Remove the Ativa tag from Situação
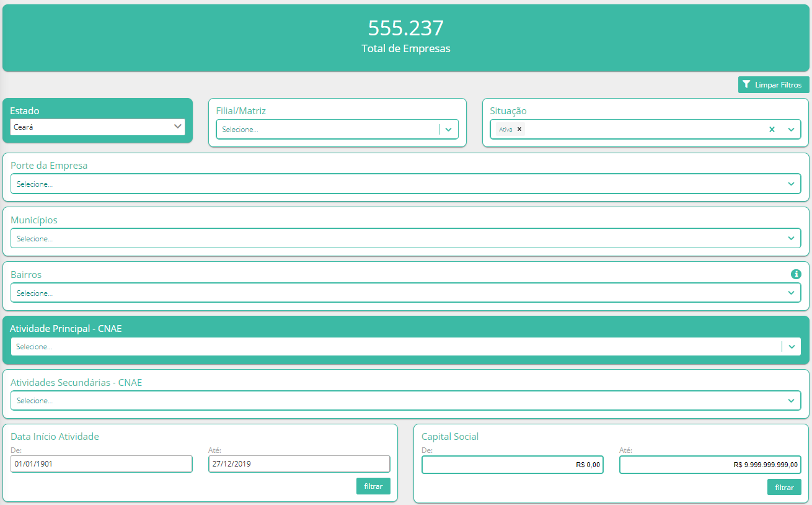812x505 pixels. point(519,129)
